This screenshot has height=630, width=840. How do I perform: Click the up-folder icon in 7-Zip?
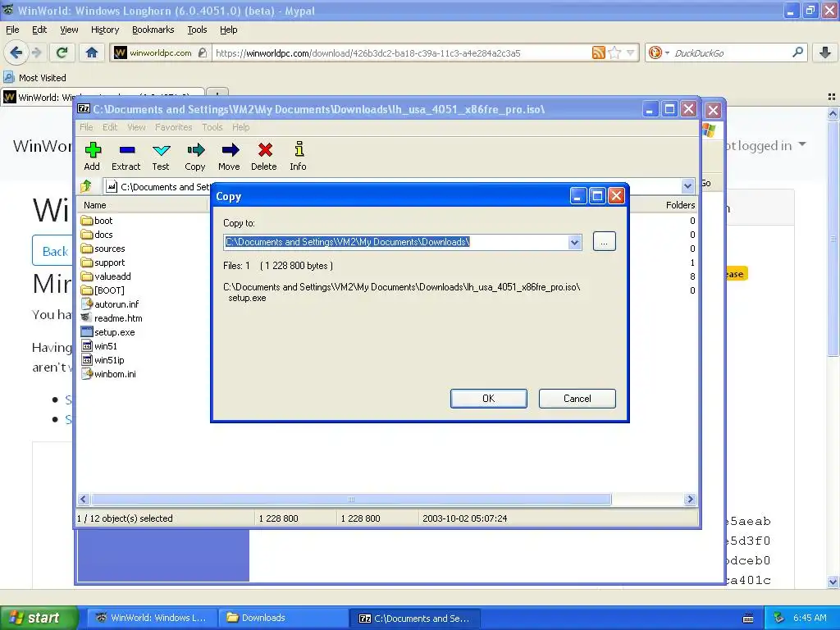click(x=86, y=186)
